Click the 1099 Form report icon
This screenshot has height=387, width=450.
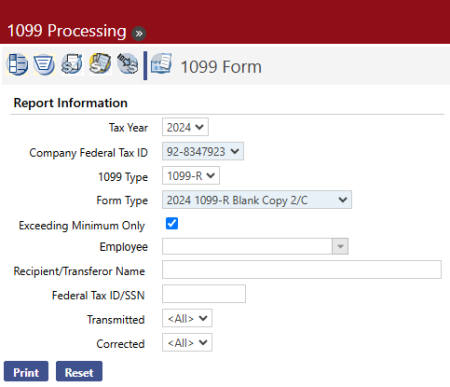point(161,63)
